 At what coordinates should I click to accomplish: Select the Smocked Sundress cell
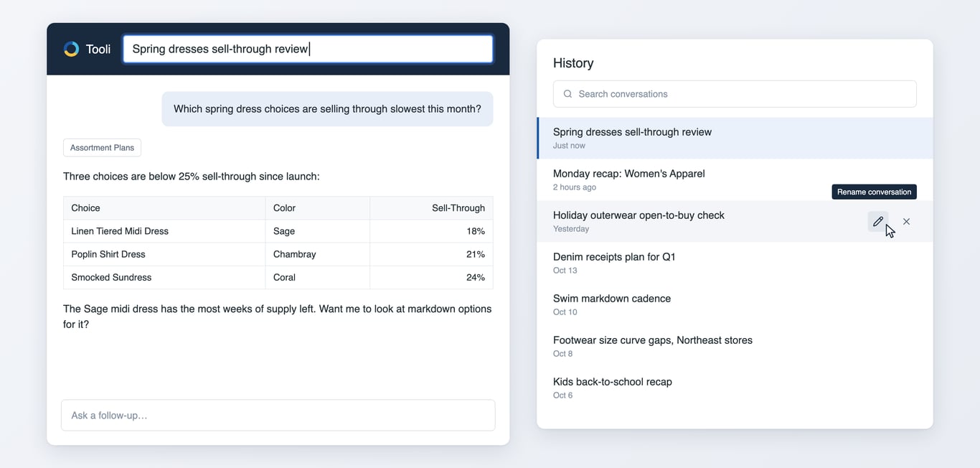tap(164, 277)
